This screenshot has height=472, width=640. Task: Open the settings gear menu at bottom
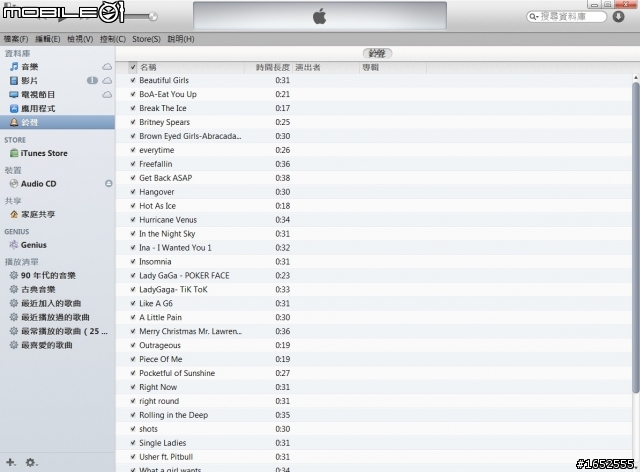point(31,462)
